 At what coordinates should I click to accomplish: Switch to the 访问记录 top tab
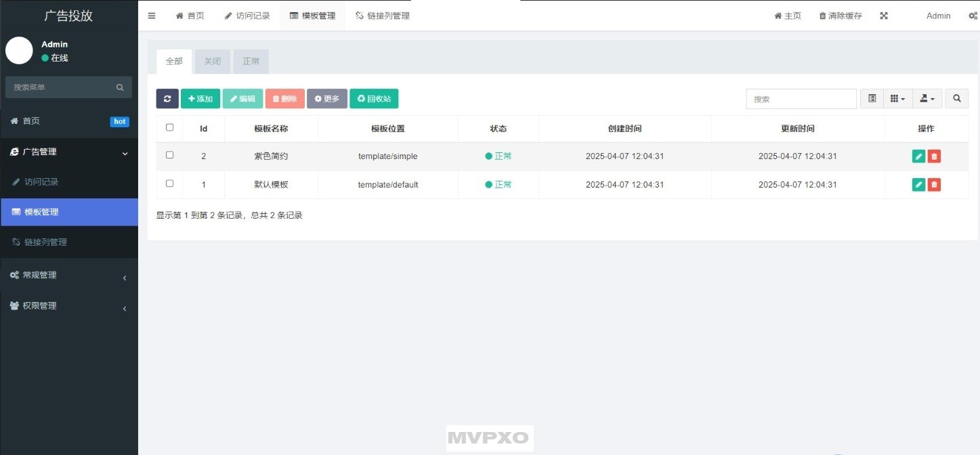(247, 16)
